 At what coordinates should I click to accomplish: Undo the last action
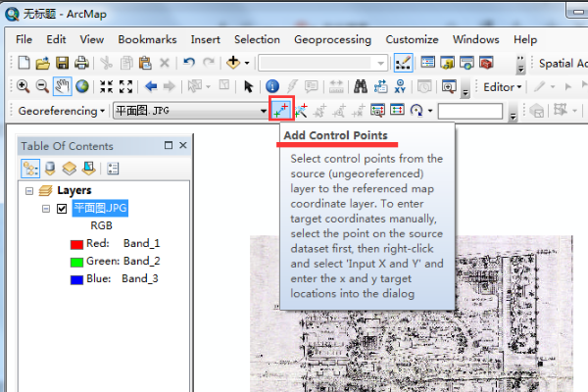coord(189,63)
